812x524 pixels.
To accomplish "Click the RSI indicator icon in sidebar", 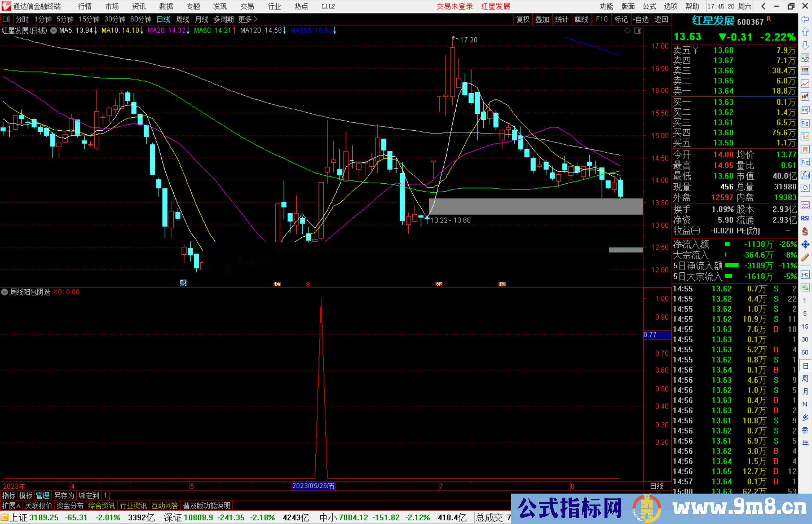I will 805,218.
